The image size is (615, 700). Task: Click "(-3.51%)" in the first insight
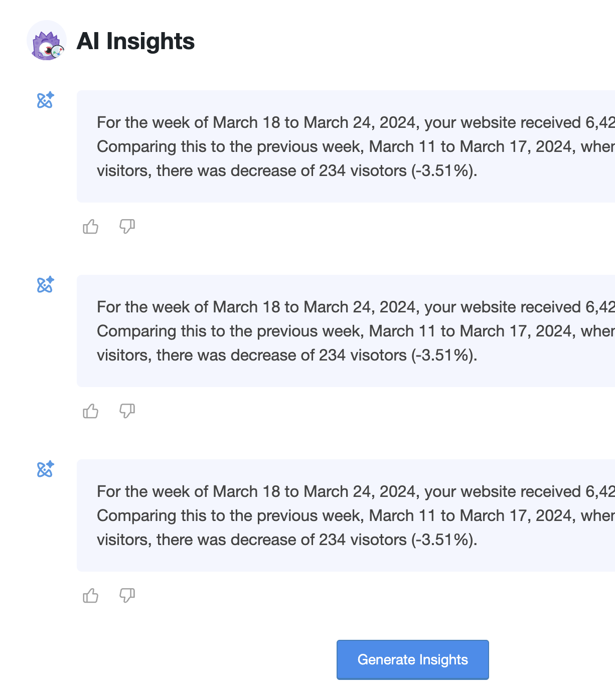(444, 171)
